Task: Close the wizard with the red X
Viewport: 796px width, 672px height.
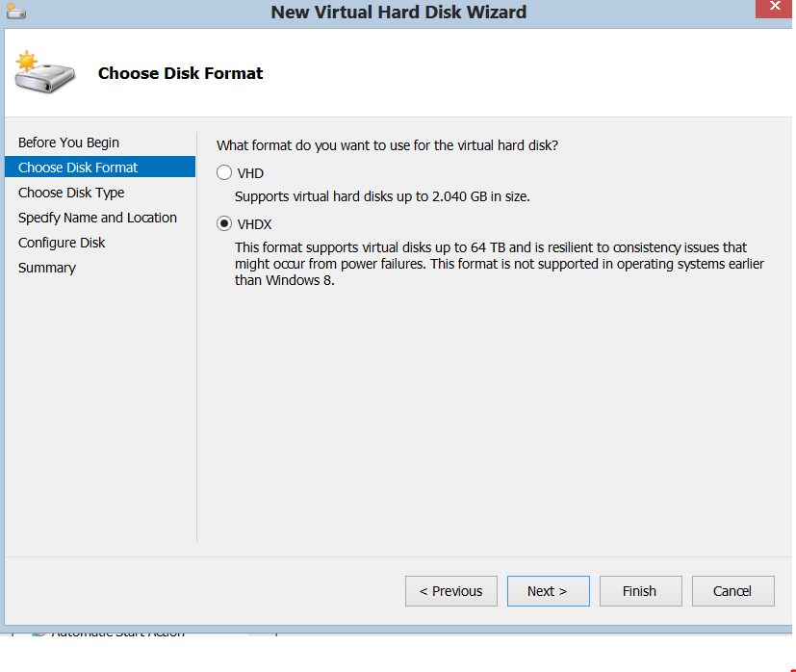Action: [x=774, y=8]
